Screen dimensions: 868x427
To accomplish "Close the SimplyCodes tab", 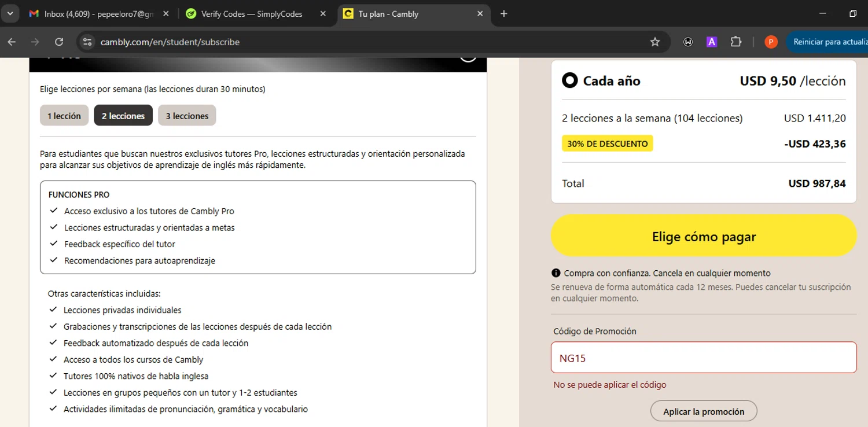I will (x=323, y=14).
